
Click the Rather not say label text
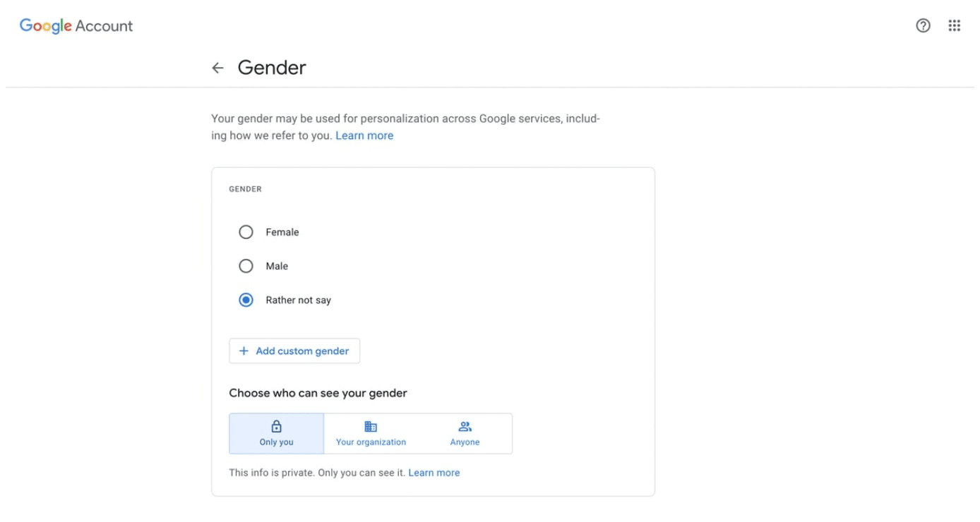298,300
